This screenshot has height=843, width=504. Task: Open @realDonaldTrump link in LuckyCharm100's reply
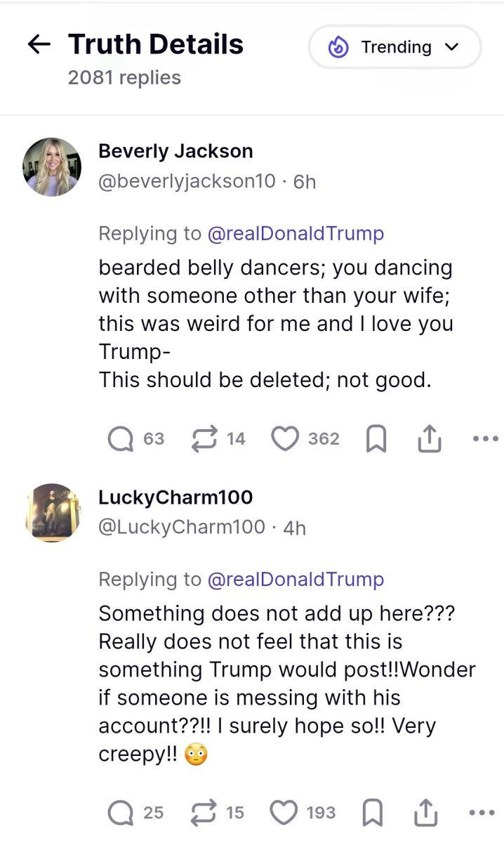(296, 579)
